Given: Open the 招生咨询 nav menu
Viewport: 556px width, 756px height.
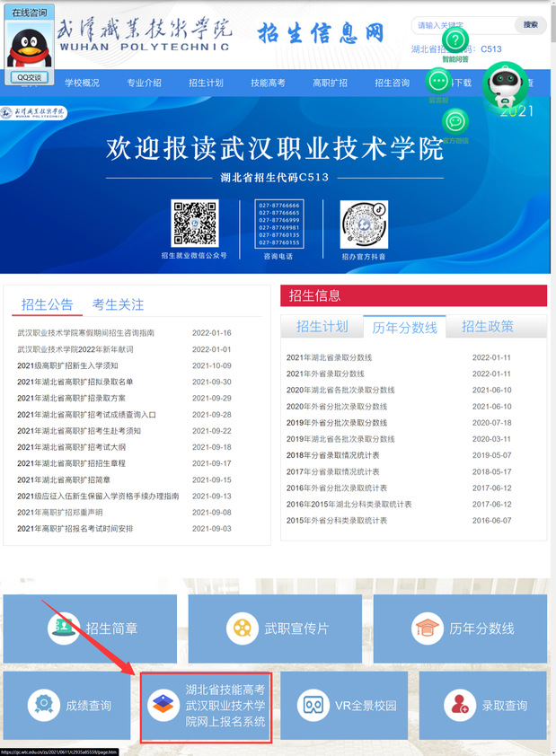Looking at the screenshot, I should (393, 83).
